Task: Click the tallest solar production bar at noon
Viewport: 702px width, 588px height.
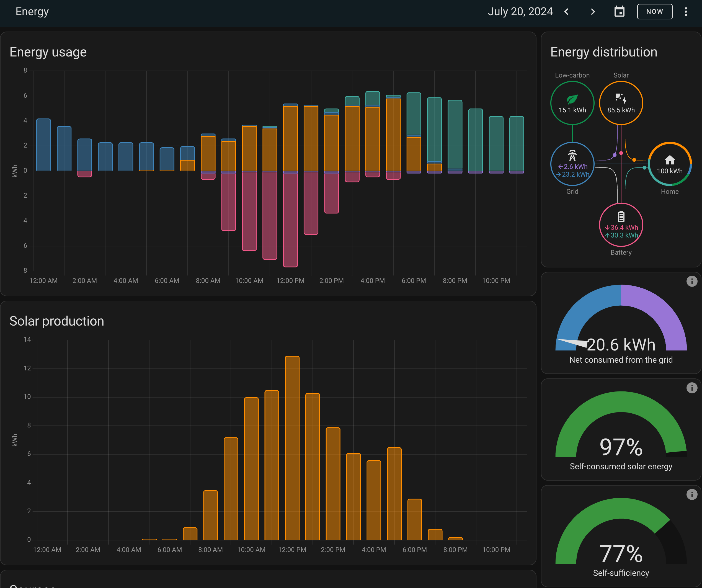Action: 292,448
